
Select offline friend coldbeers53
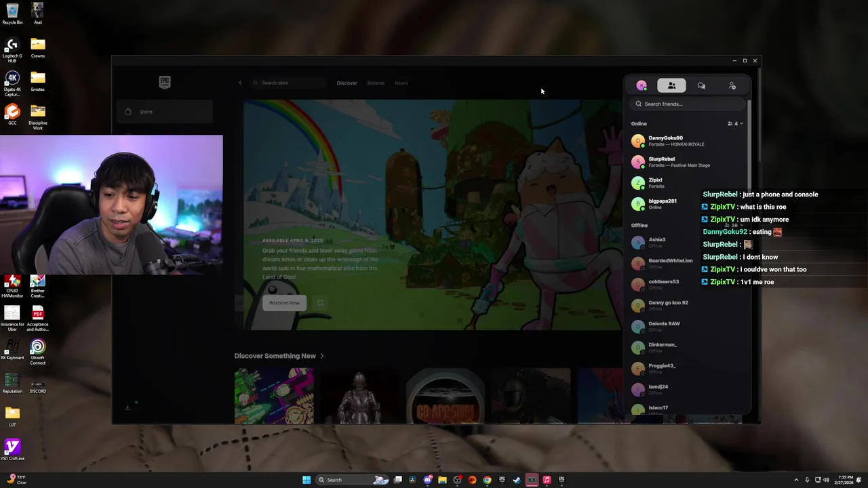686,284
